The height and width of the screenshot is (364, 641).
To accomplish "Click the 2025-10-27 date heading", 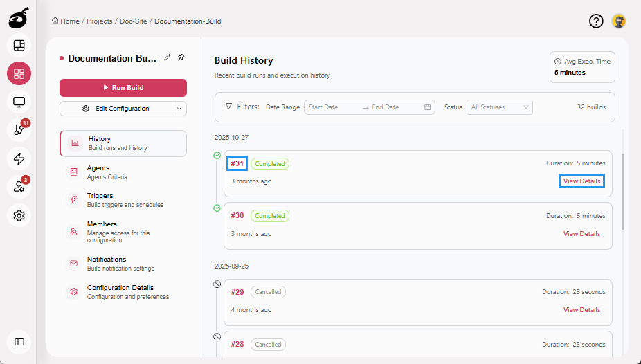I will coord(231,137).
